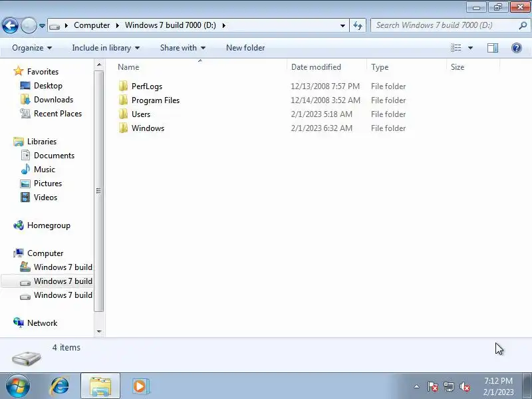
Task: Launch Windows Media Player from taskbar
Action: click(140, 386)
